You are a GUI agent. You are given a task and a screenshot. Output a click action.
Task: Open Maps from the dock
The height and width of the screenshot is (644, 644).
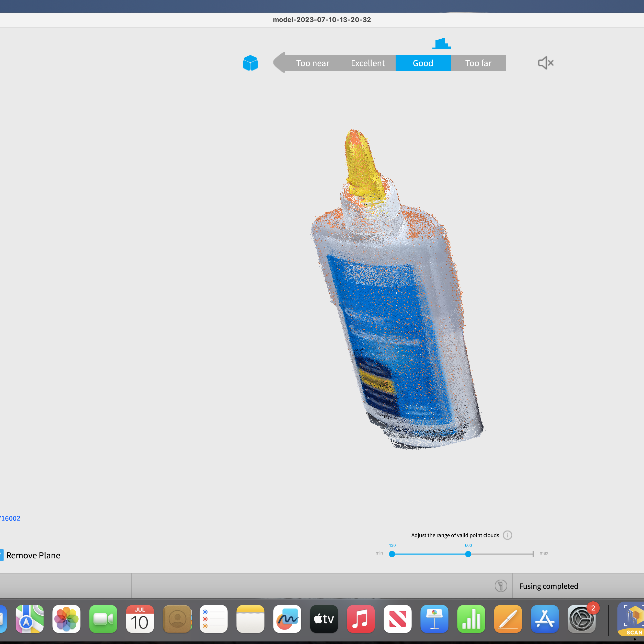tap(29, 619)
